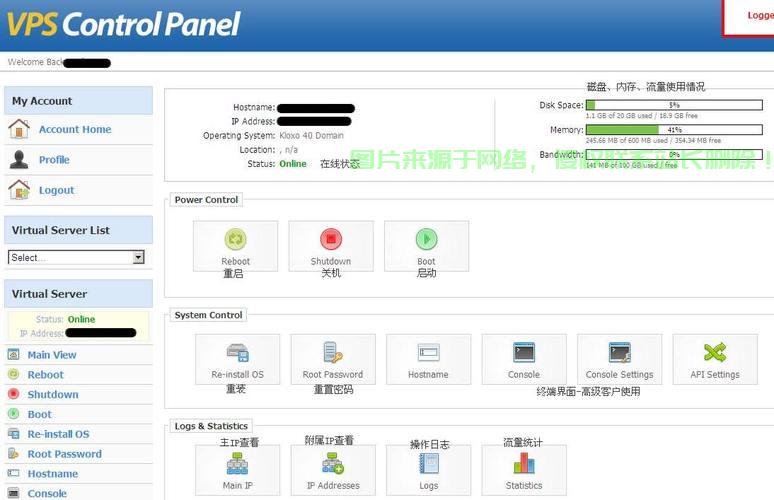Click the sidebar Root Password icon
774x500 pixels.
pyautogui.click(x=14, y=454)
